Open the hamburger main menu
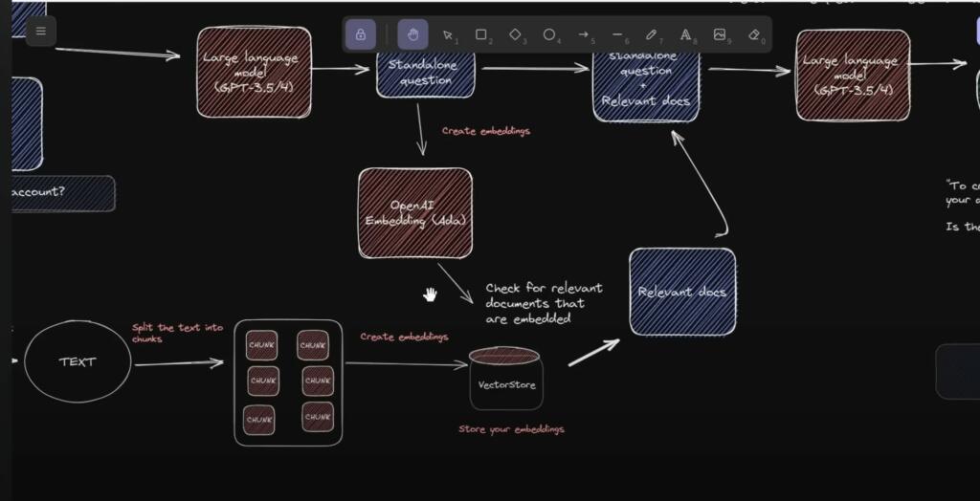The height and width of the screenshot is (501, 980). pos(40,32)
